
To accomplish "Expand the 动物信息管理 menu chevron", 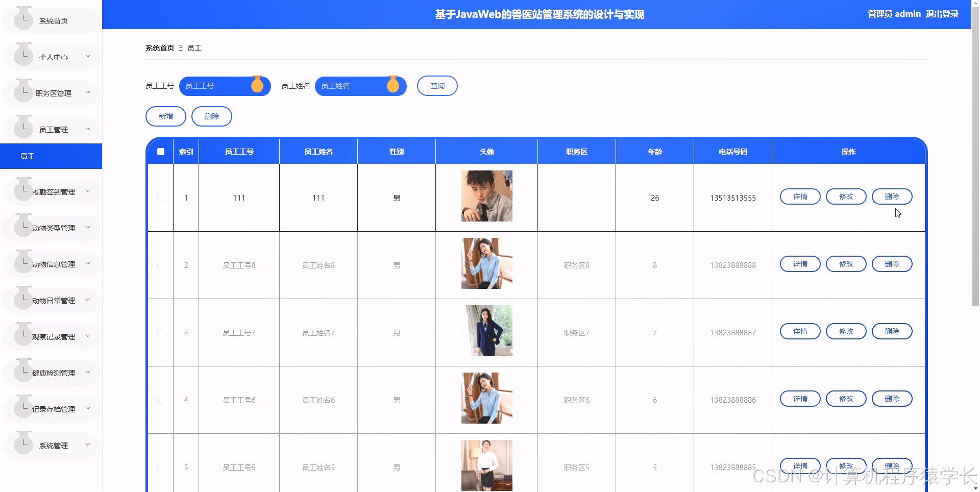I will pyautogui.click(x=88, y=263).
